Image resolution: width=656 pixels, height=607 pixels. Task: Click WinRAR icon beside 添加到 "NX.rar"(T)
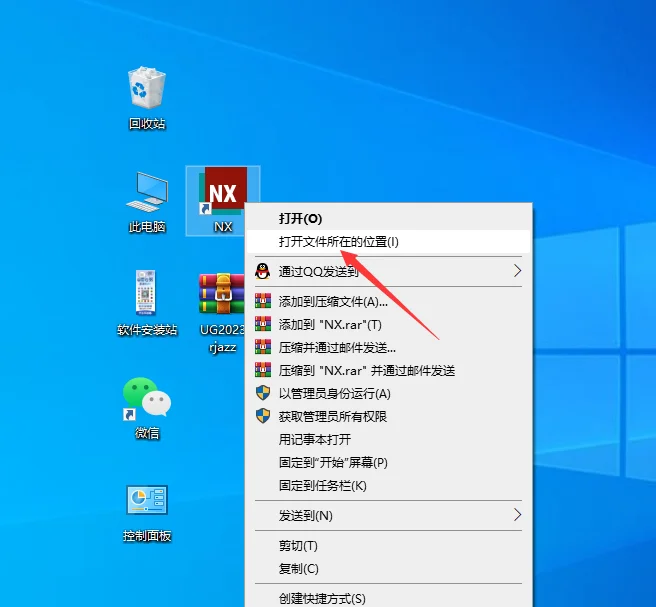263,324
